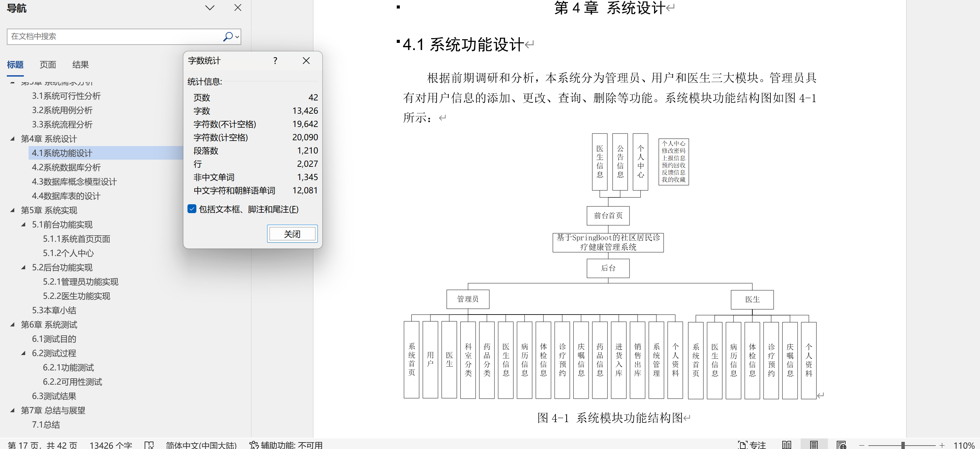The image size is (980, 449).
Task: Go to heading 6.2.1功能测试
Action: tap(68, 368)
